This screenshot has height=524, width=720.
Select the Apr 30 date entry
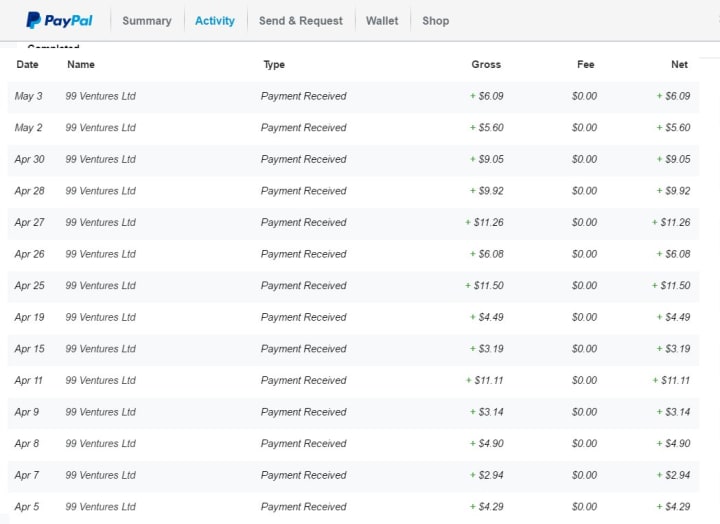click(x=29, y=159)
